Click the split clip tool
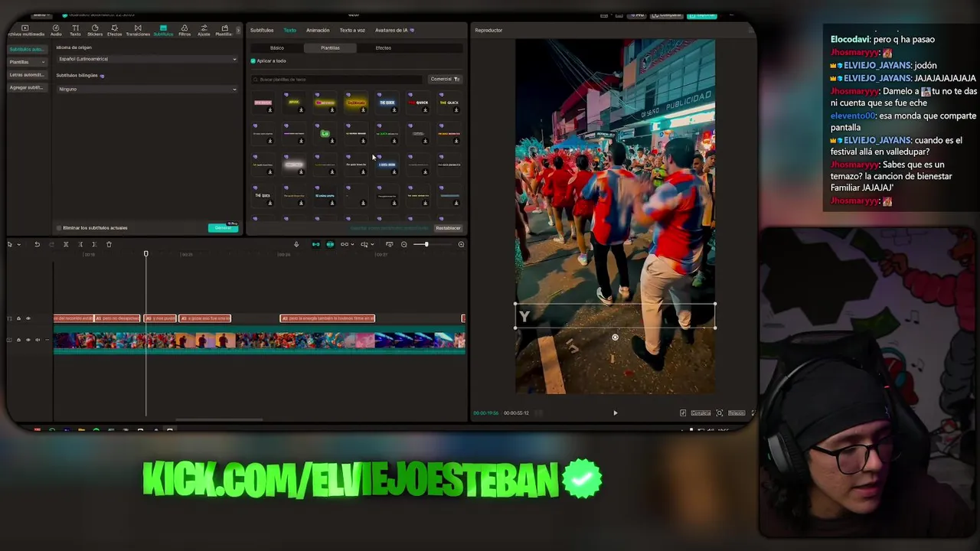Viewport: 980px width, 551px height. point(66,244)
